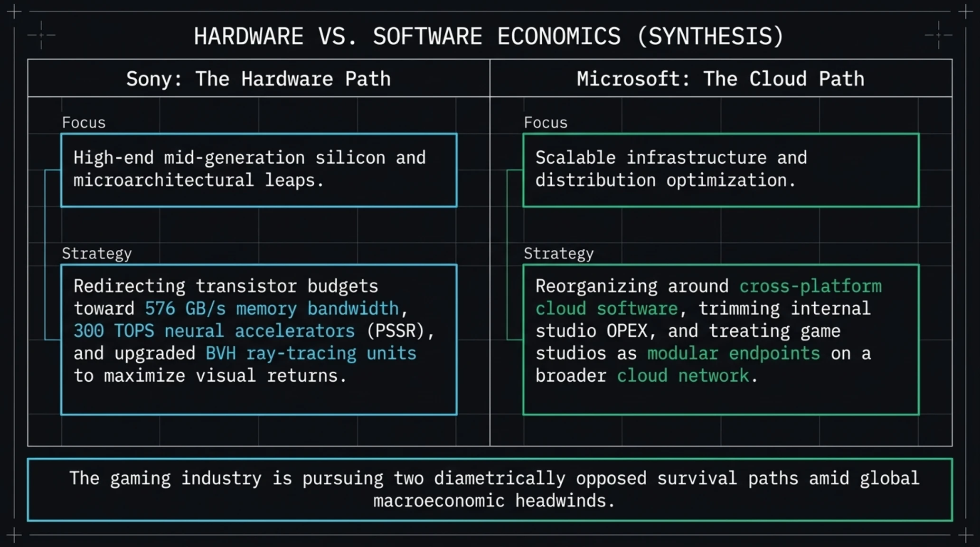
Task: Click the highlighted "576 GB/s memory bandwidth" phrase
Action: 272,309
